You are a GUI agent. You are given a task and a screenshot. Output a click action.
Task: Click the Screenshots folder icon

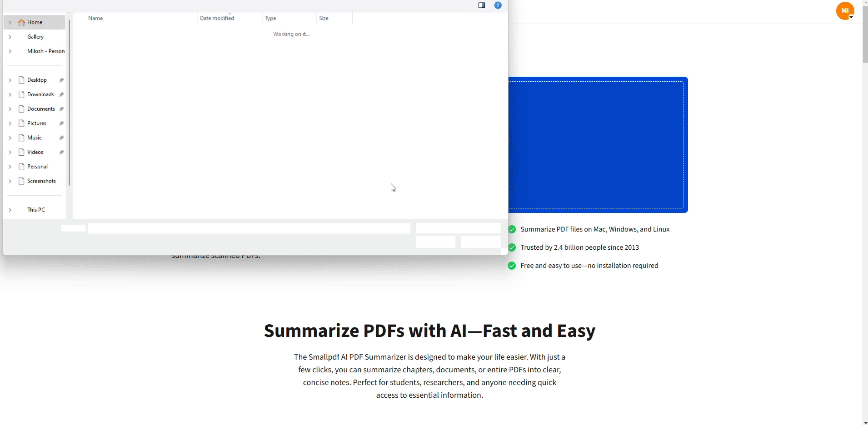click(22, 181)
